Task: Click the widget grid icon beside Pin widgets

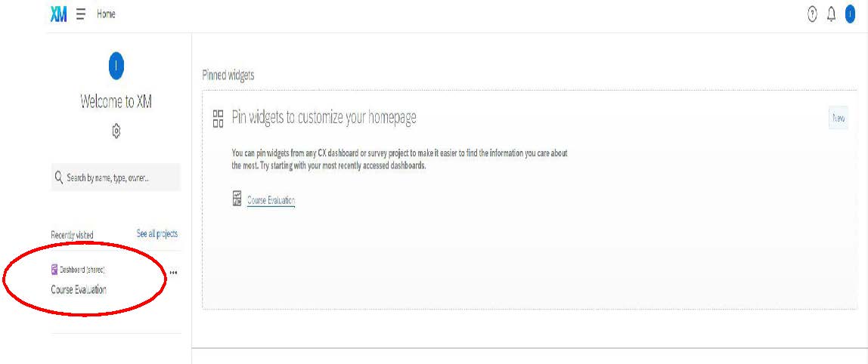Action: 219,118
